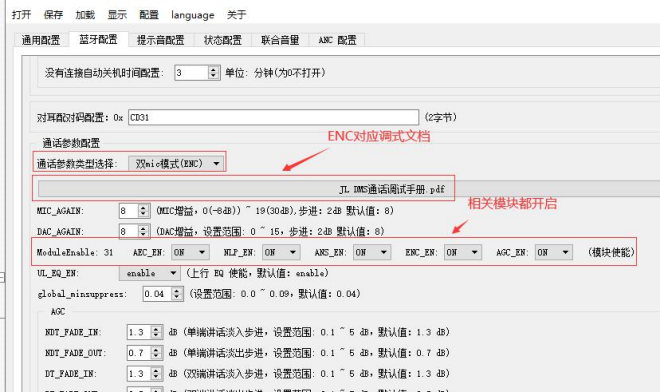Click the DT_FADE_IN value field
The width and height of the screenshot is (660, 392).
coord(138,373)
